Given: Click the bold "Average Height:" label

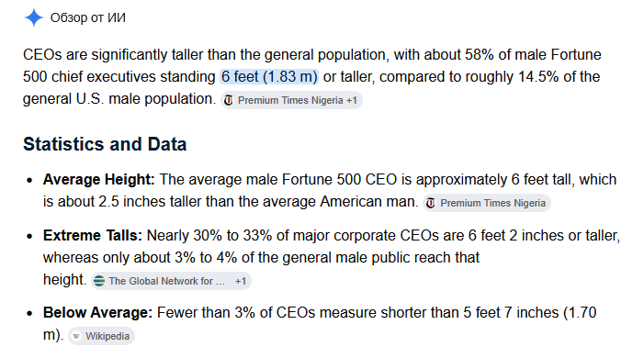Looking at the screenshot, I should 98,179.
